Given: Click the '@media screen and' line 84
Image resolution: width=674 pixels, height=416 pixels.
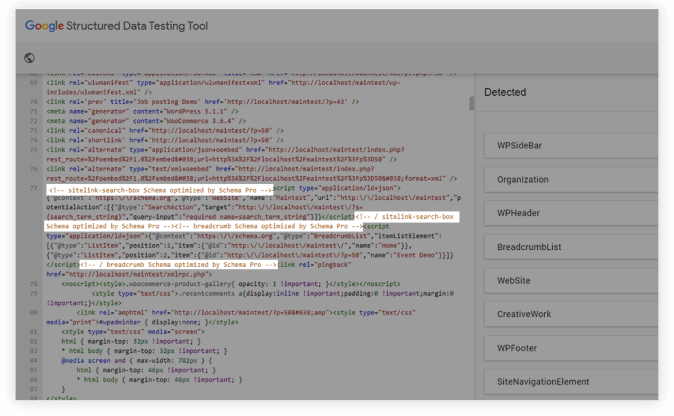Looking at the screenshot, I should click(137, 361).
